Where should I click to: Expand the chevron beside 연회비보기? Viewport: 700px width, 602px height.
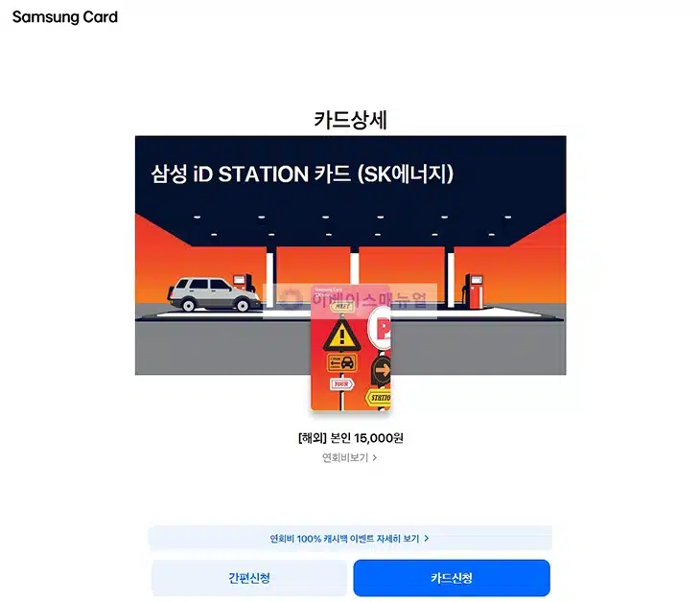click(375, 457)
